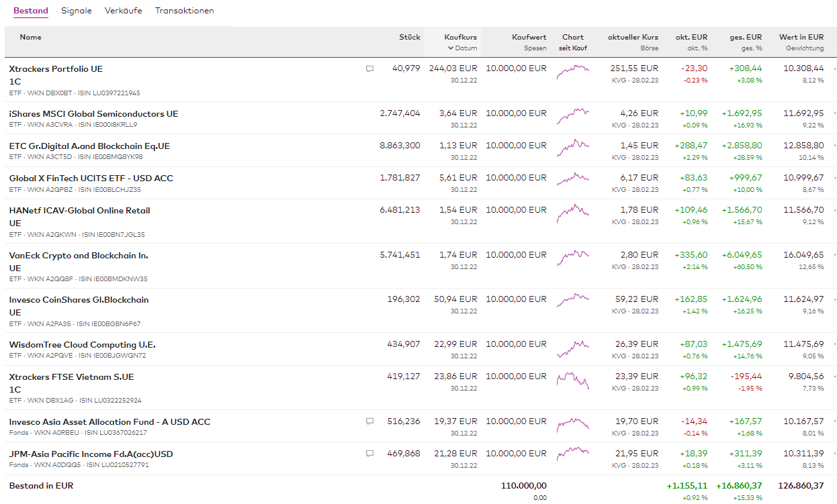Screen dimensions: 837x504
Task: Sort the table by the Name column
Action: tap(31, 38)
